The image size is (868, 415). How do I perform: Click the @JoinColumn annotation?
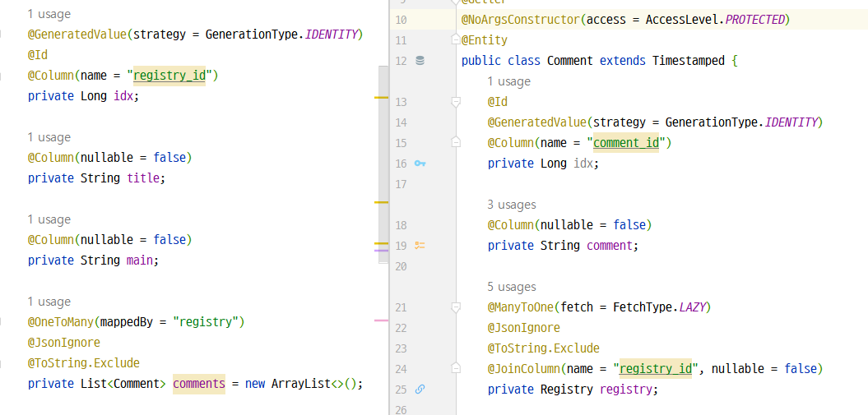pyautogui.click(x=523, y=369)
